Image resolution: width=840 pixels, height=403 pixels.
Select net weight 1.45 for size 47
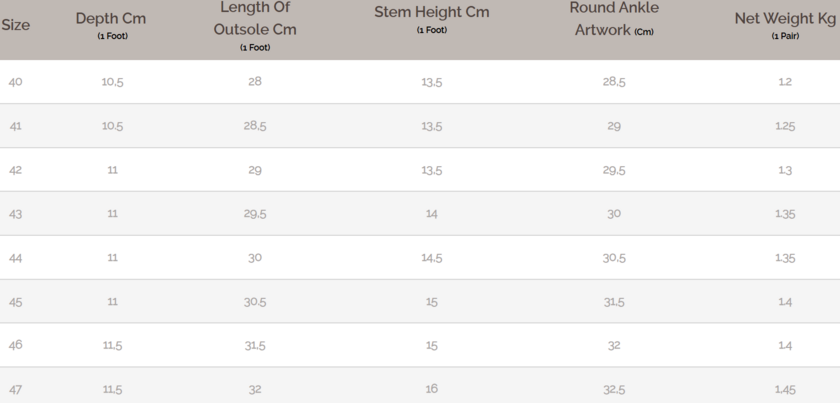pos(785,388)
